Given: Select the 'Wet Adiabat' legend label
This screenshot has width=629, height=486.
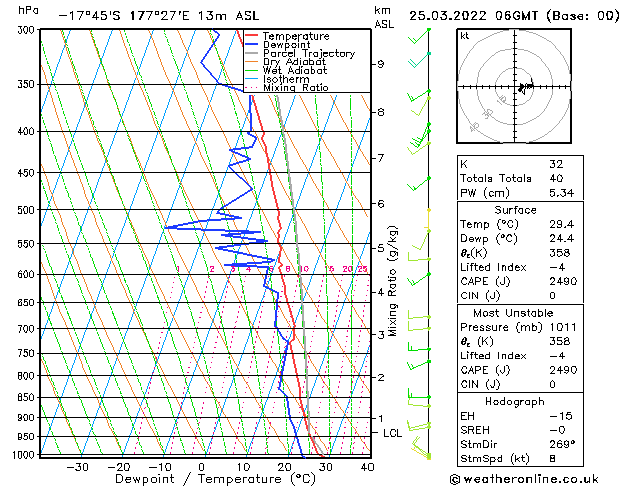Looking at the screenshot, I should pos(295,71).
